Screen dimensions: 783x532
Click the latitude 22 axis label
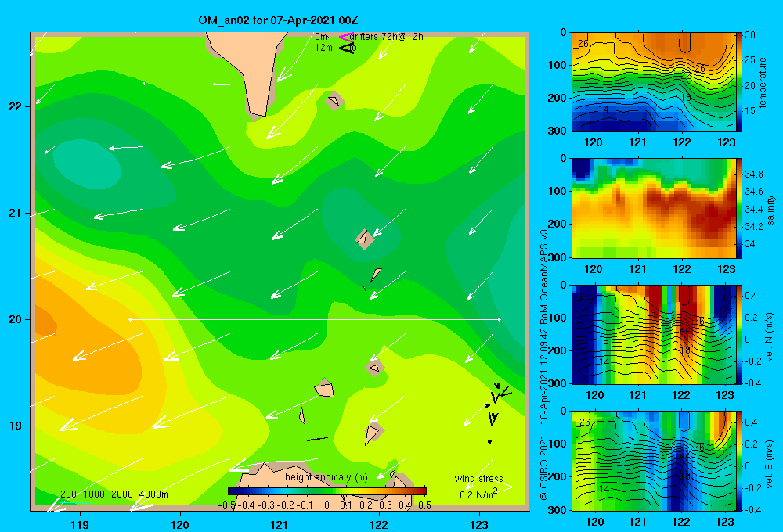coord(16,106)
